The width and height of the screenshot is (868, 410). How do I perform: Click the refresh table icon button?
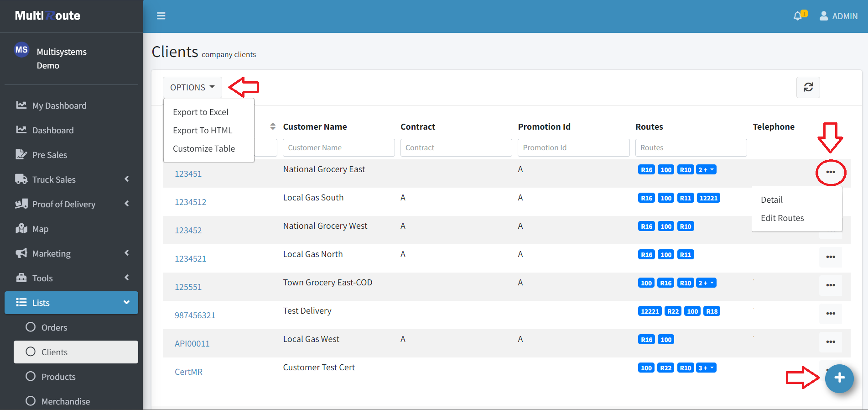(808, 87)
